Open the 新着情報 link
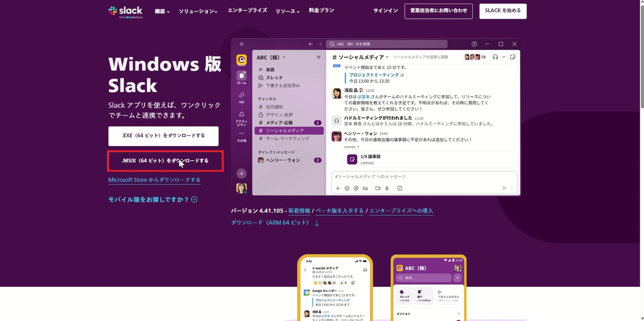 [299, 211]
